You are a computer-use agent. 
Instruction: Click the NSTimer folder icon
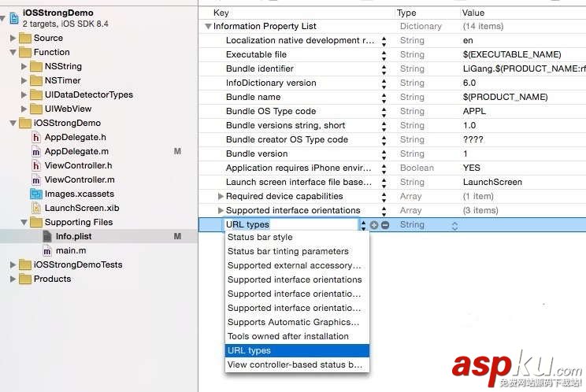coord(36,80)
